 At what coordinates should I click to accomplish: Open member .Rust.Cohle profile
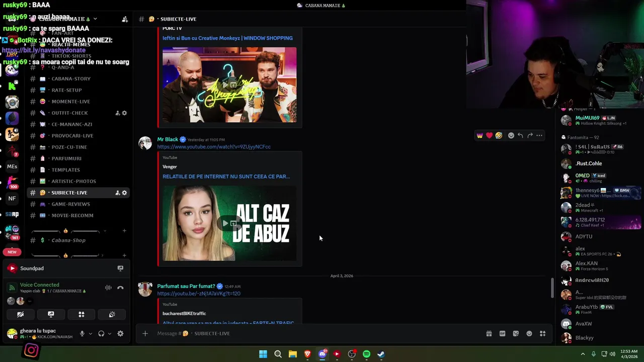coord(589,163)
